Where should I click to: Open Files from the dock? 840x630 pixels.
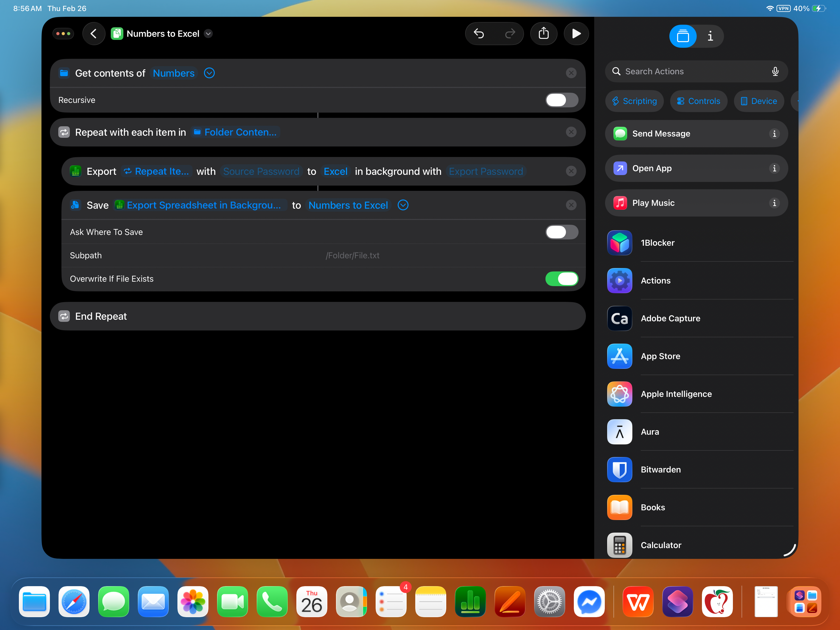pos(34,602)
